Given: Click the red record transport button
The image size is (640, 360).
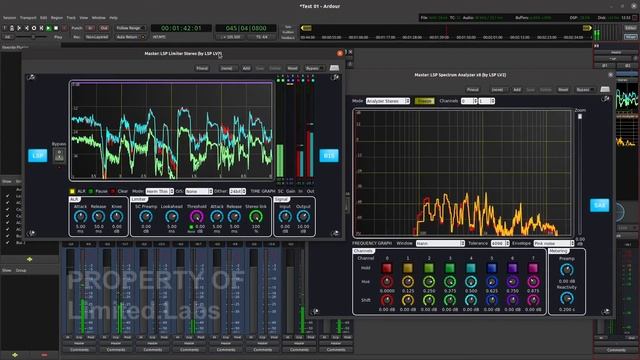Looking at the screenshot, I should click(64, 28).
